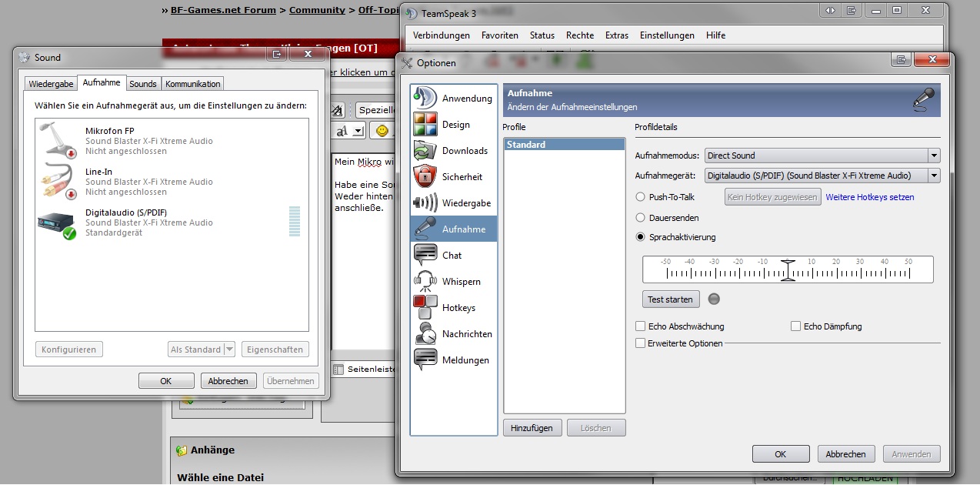
Task: Click the Sound window speaker title icon
Action: (24, 58)
